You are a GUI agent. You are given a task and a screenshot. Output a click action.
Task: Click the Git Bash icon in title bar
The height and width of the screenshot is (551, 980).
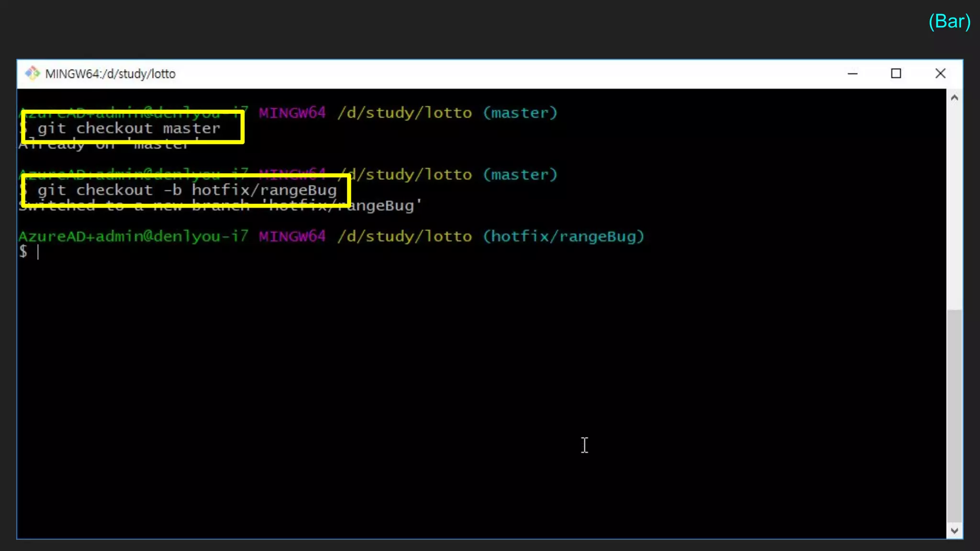(33, 73)
